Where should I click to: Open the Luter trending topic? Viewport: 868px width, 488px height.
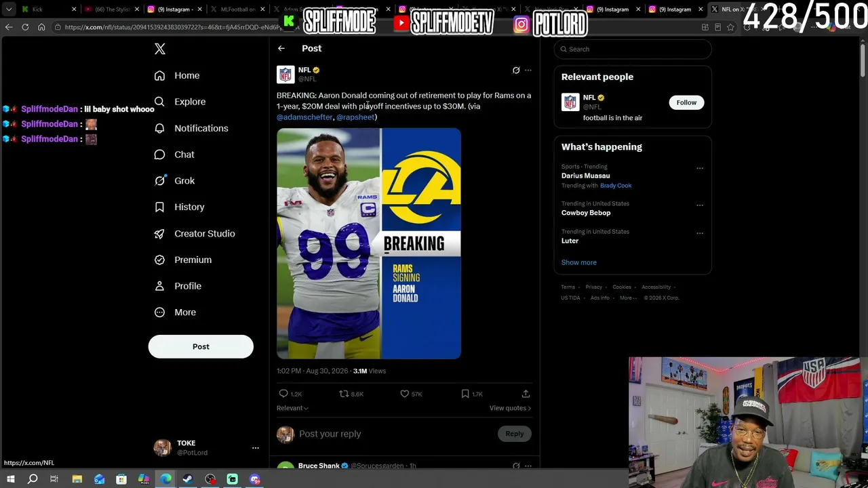(x=570, y=241)
